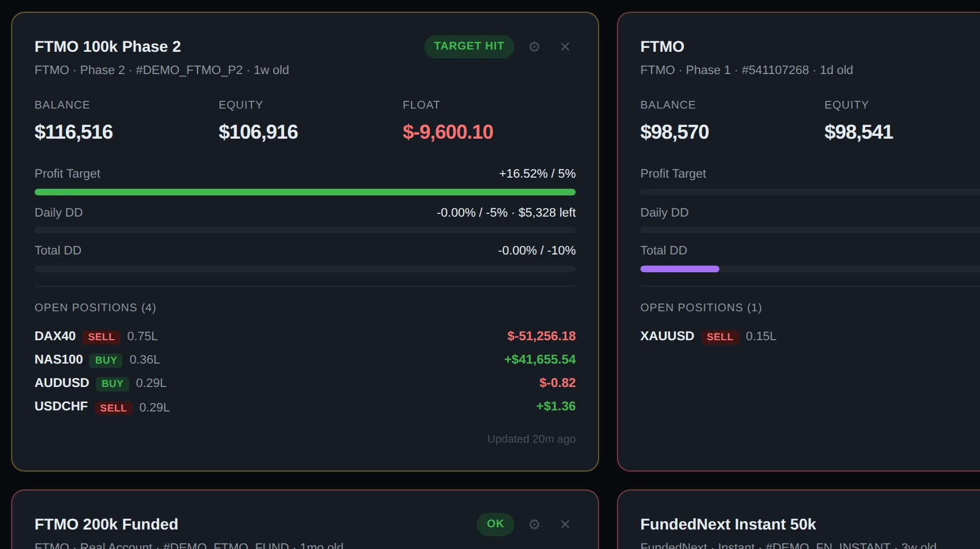
Task: Click the Total DD bar on FTMO 100k Phase 2
Action: (305, 269)
